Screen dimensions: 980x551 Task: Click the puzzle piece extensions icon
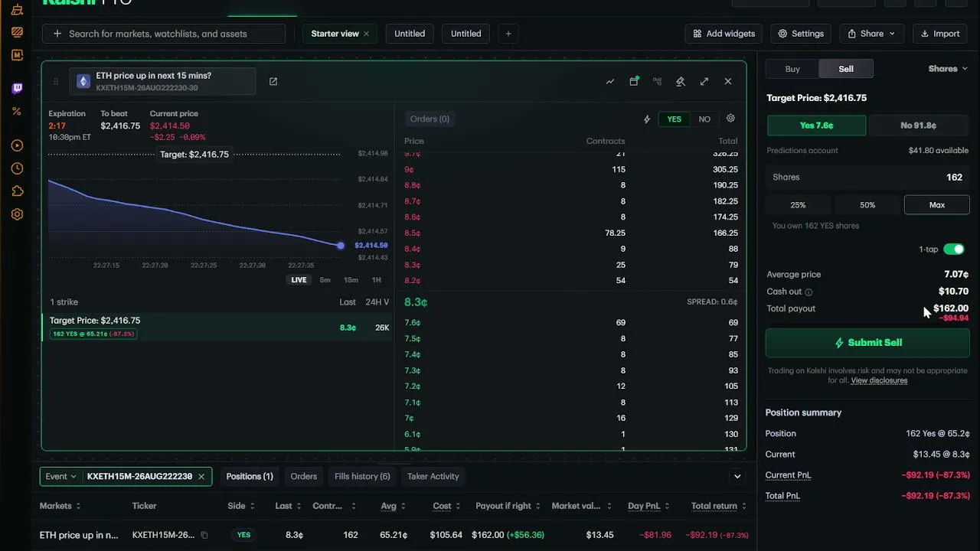point(17,191)
